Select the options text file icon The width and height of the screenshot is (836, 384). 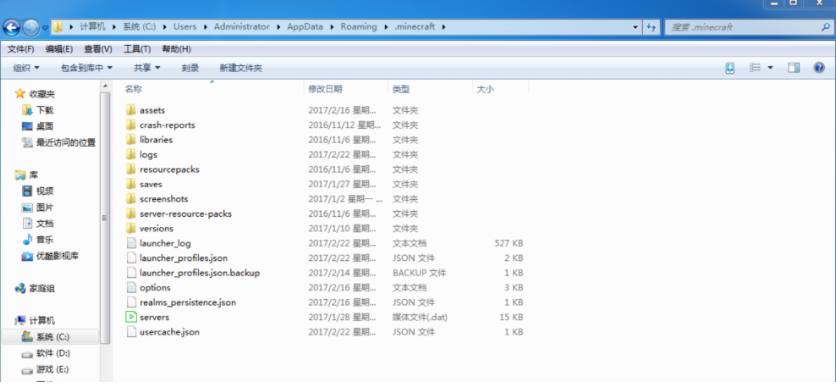tap(131, 287)
